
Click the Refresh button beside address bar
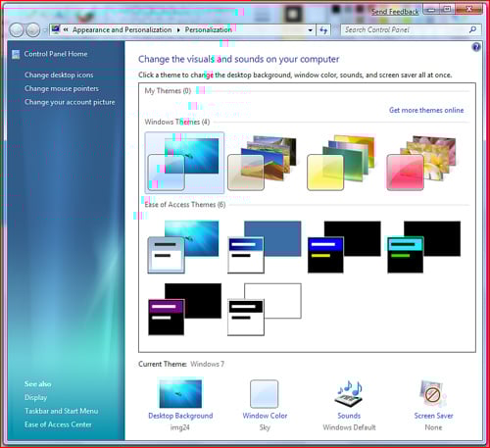coord(323,30)
